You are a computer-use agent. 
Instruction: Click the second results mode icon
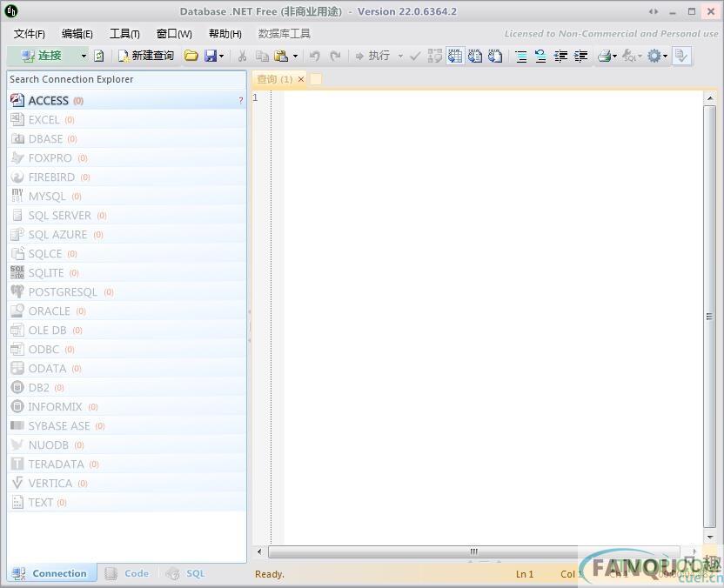(x=474, y=56)
